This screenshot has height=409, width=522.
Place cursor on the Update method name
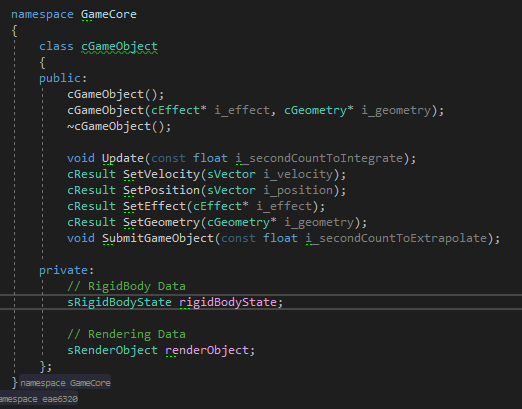[x=123, y=158]
